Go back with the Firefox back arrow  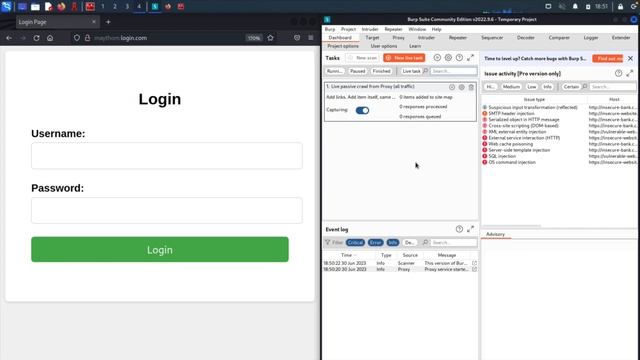[9, 38]
